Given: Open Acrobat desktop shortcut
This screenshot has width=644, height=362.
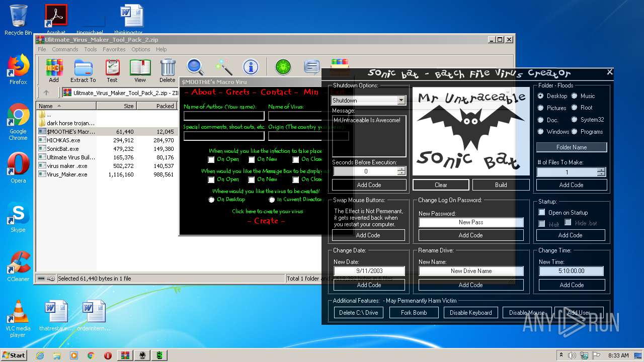Looking at the screenshot, I should pos(56,20).
